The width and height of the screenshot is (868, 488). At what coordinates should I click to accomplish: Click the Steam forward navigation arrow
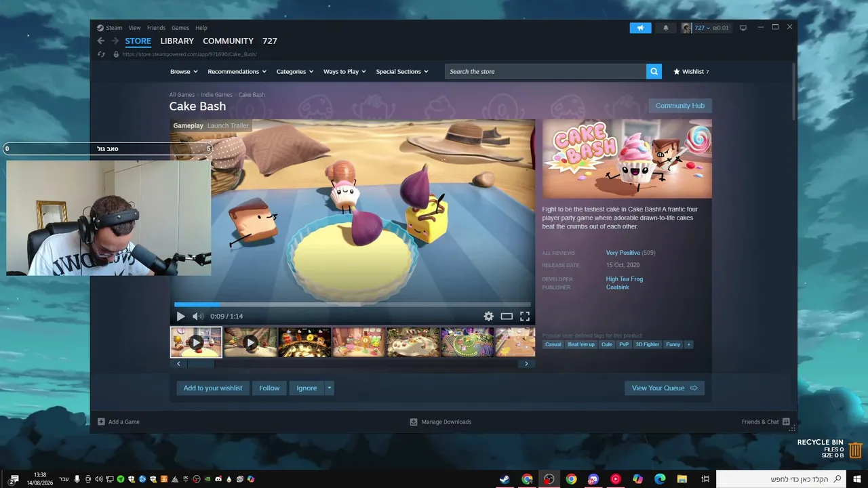(x=115, y=41)
